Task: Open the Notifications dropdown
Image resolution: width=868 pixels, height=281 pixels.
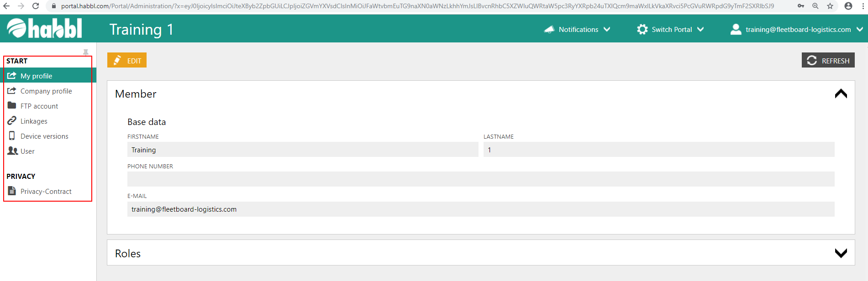Action: (x=578, y=29)
